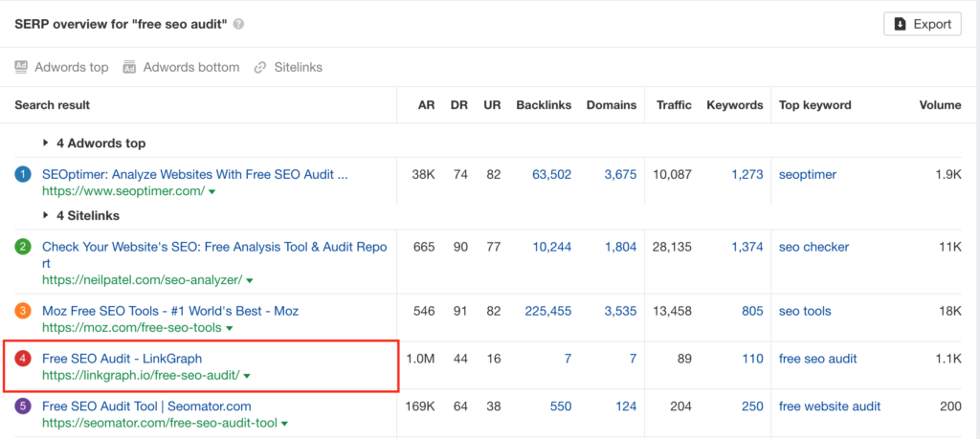980x439 pixels.
Task: Click the red position 4 badge
Action: [23, 359]
